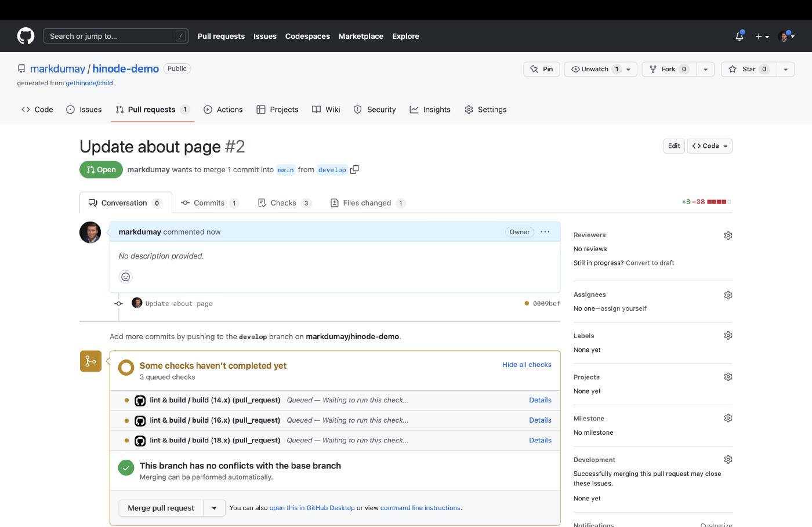Open Explore in the top navigation
The width and height of the screenshot is (812, 527).
(x=405, y=36)
